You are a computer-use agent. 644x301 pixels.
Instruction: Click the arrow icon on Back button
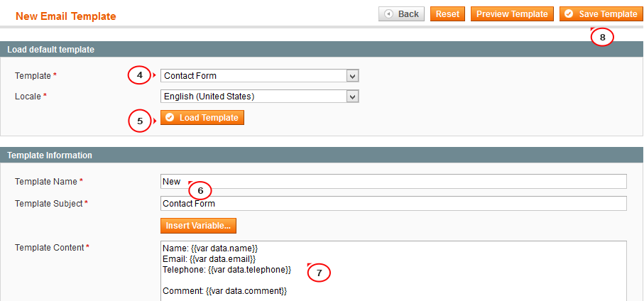tap(388, 14)
